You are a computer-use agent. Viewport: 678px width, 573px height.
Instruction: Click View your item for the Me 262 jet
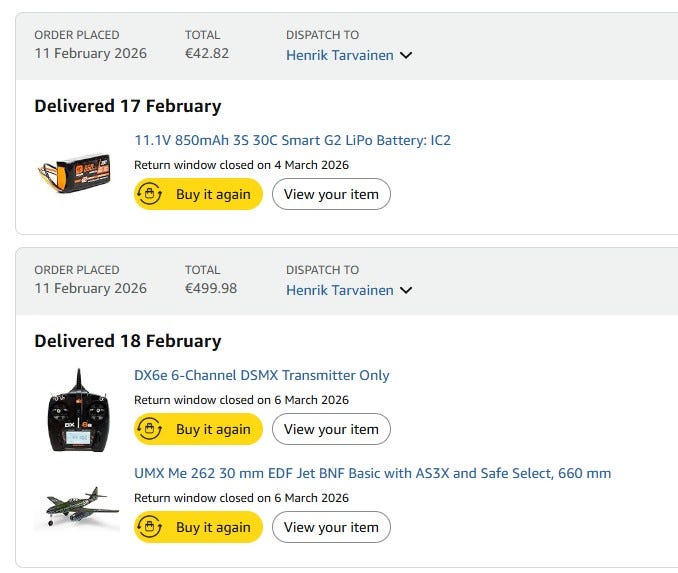click(331, 527)
